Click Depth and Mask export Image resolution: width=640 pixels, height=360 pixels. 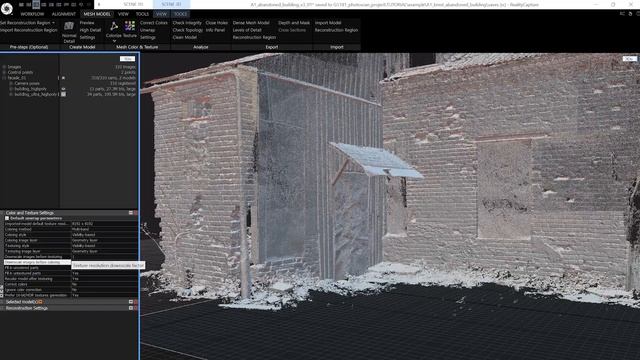tap(294, 23)
